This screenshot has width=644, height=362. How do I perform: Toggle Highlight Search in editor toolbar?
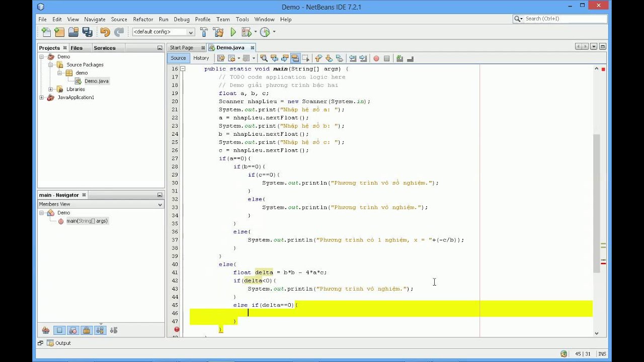(295, 58)
